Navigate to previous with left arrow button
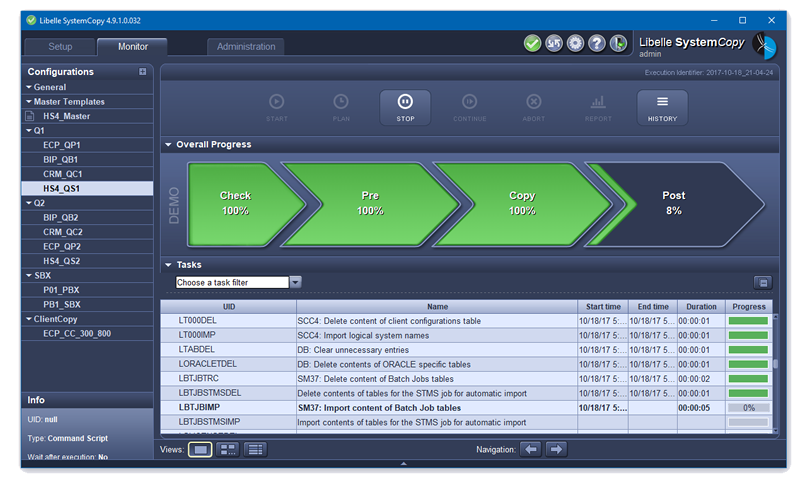800x478 pixels. (531, 450)
